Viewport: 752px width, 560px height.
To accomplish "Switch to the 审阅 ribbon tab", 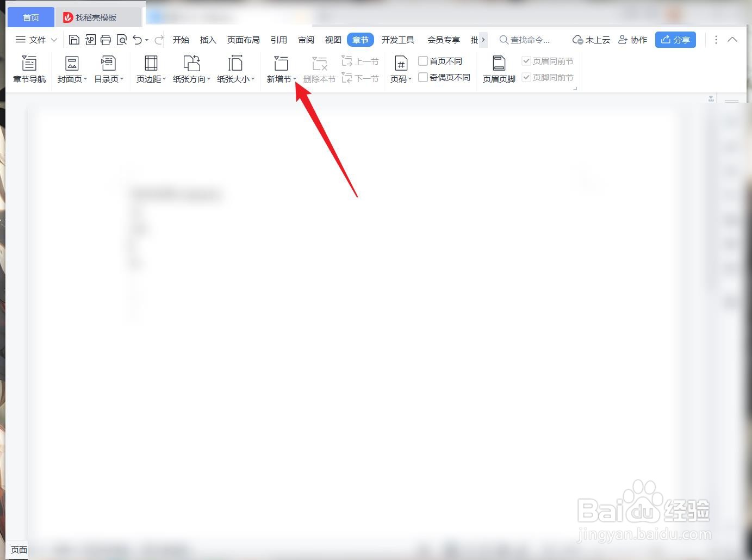I will 306,40.
